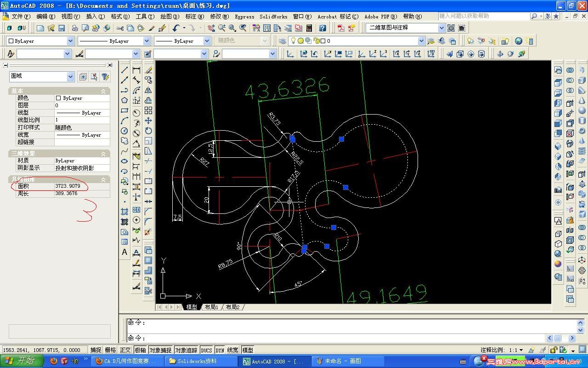
Task: Select the Rectangle draw tool
Action: pyautogui.click(x=124, y=110)
